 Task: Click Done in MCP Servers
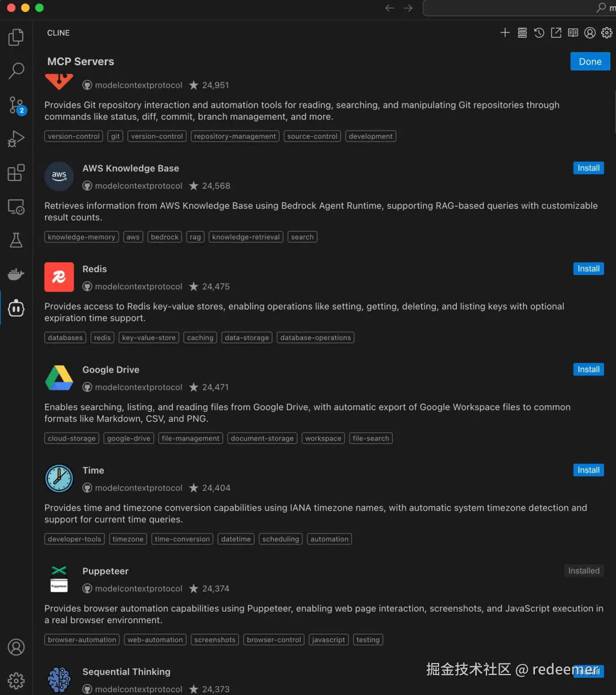[590, 62]
